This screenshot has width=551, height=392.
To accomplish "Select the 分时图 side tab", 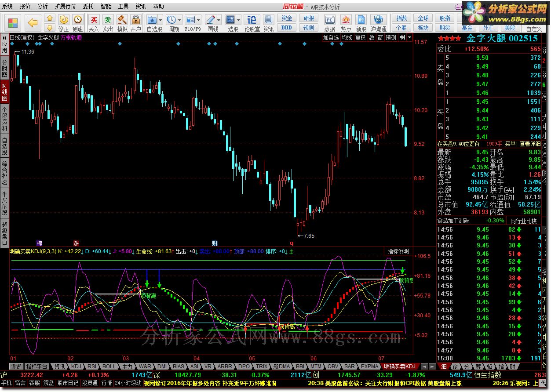I will tap(4, 69).
